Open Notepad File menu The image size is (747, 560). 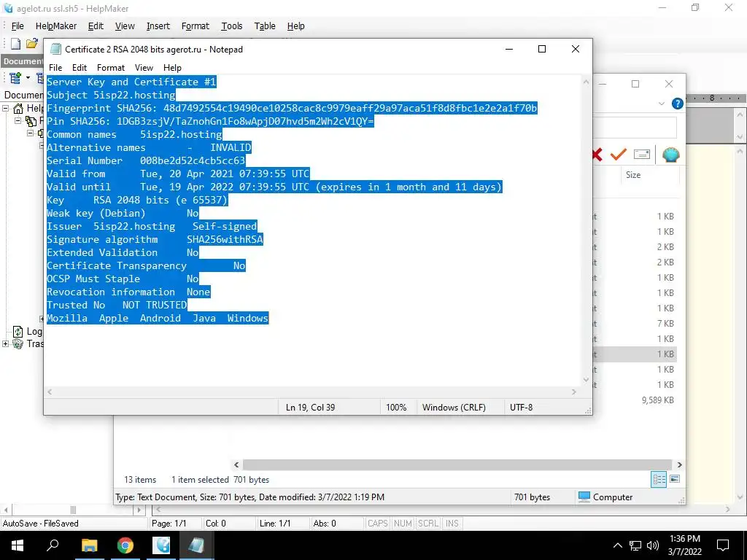pyautogui.click(x=55, y=68)
